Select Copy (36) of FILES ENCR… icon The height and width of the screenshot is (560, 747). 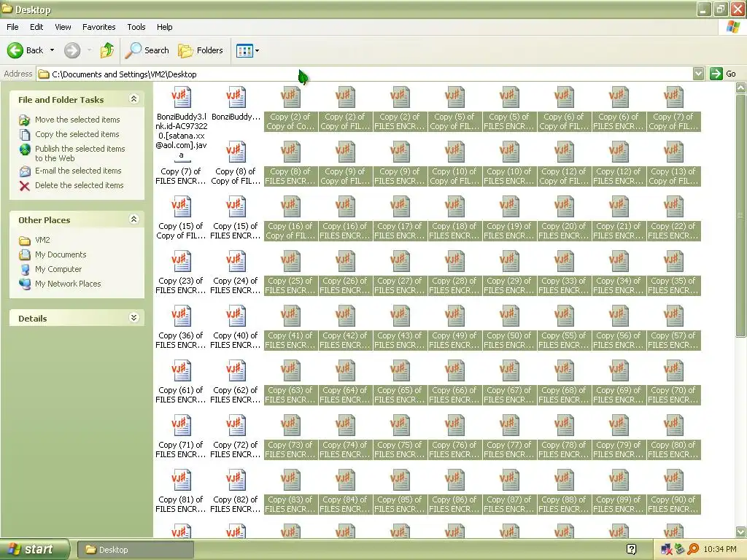pos(181,316)
